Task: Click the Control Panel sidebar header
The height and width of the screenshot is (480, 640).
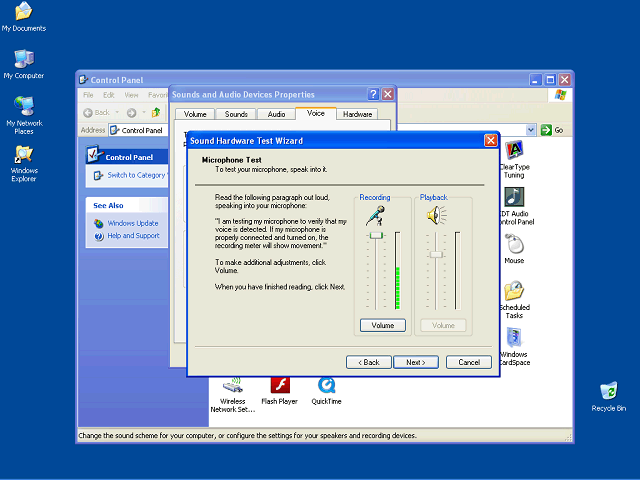Action: [x=127, y=157]
